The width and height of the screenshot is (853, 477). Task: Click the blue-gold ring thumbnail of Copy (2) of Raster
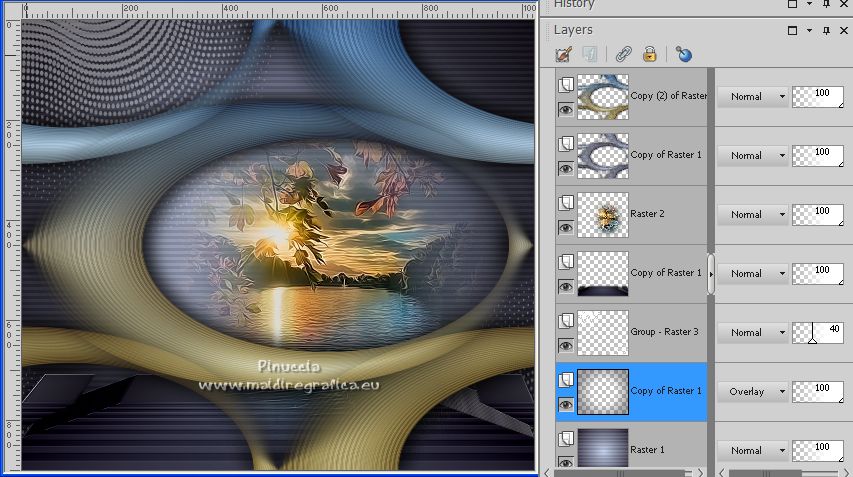pyautogui.click(x=603, y=97)
